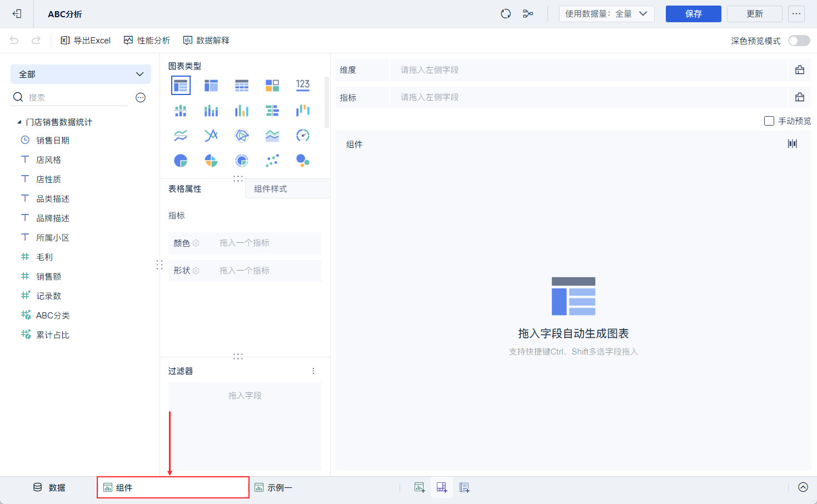Click the gear icon beside 形状
This screenshot has height=504, width=817.
pyautogui.click(x=196, y=271)
